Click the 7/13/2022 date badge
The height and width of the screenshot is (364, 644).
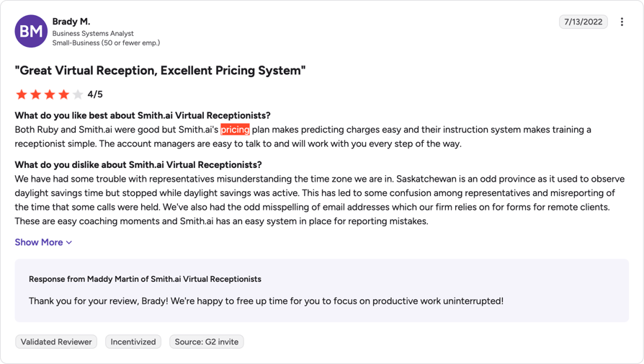[583, 22]
